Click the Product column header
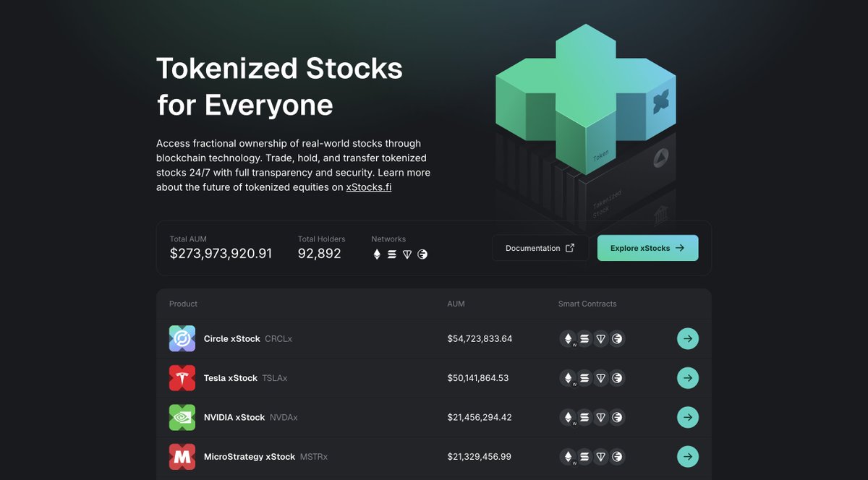Screen dimensions: 868x480 [x=183, y=304]
